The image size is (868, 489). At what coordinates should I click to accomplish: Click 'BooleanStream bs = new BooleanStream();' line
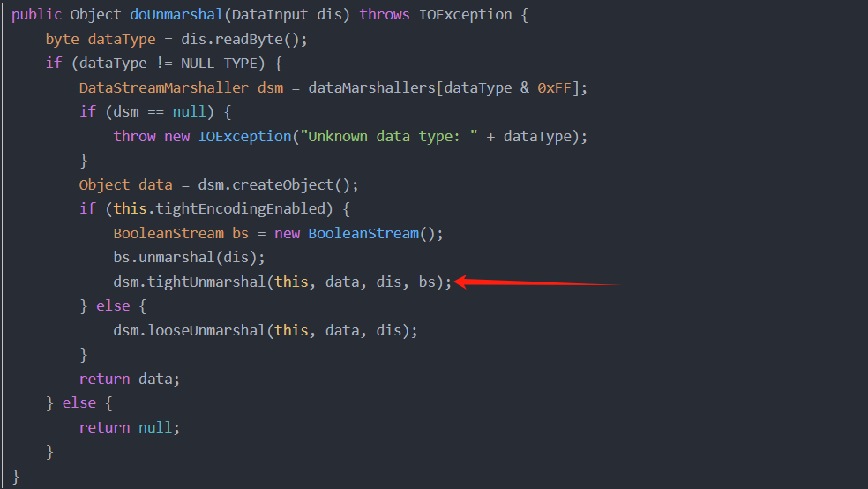pos(279,233)
